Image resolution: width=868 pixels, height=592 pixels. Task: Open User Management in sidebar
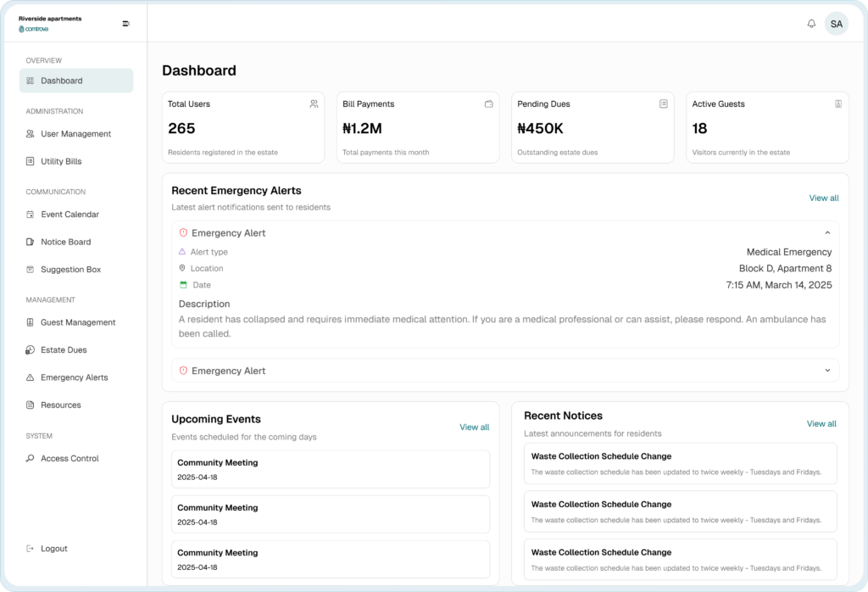(75, 134)
